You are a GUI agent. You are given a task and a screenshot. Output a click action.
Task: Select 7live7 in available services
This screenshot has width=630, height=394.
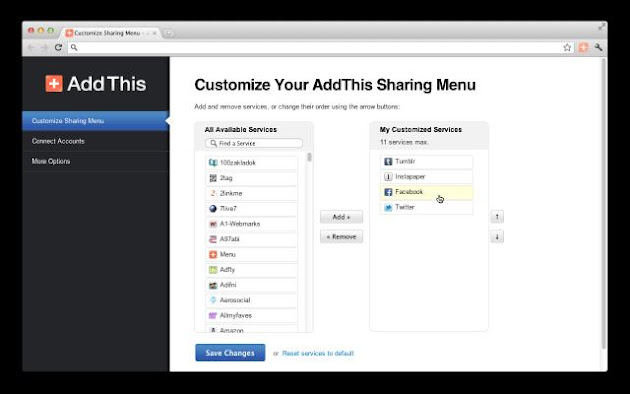[x=252, y=208]
